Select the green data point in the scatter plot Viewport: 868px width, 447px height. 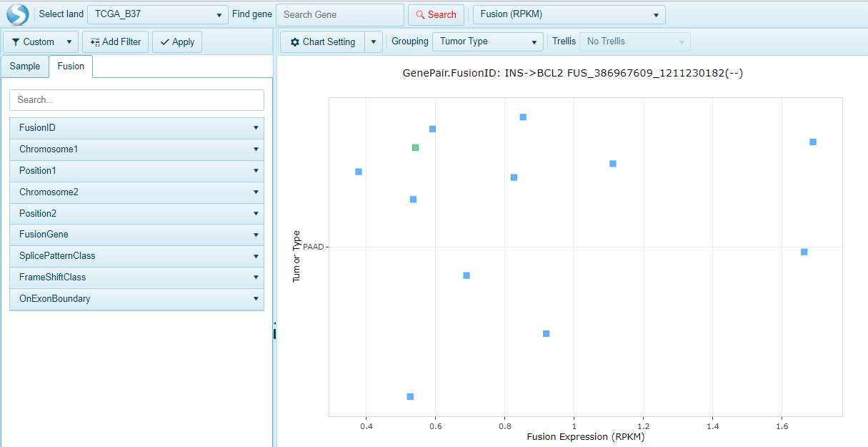pyautogui.click(x=415, y=147)
